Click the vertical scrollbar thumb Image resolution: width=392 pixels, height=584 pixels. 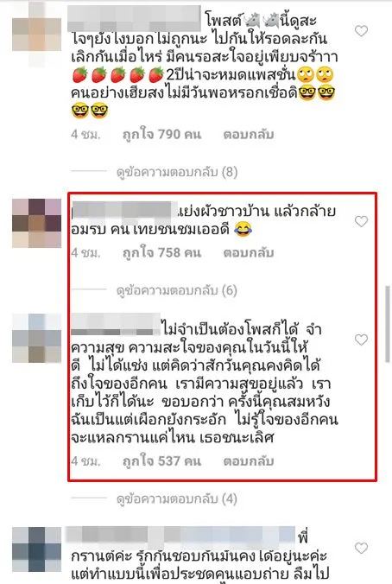[387, 324]
